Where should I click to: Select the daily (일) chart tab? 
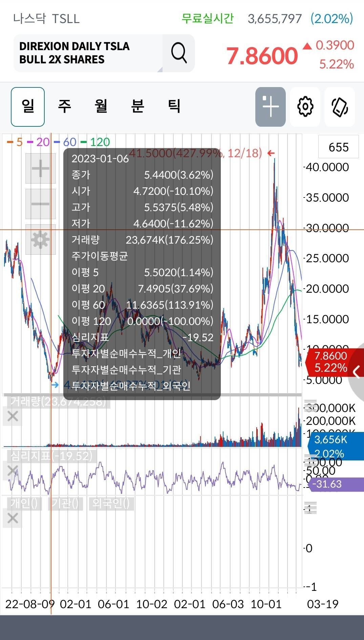[28, 107]
